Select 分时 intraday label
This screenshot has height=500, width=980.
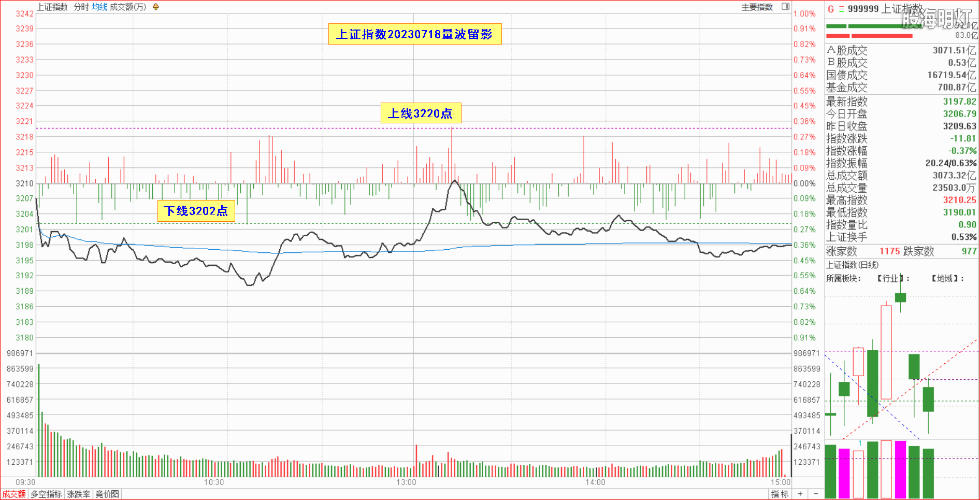[81, 7]
